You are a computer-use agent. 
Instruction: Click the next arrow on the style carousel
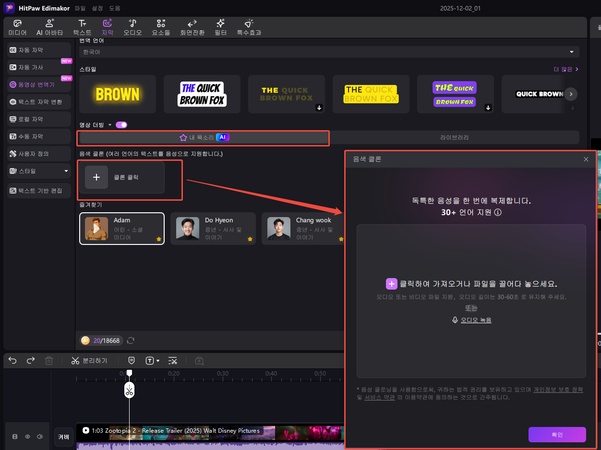click(571, 94)
